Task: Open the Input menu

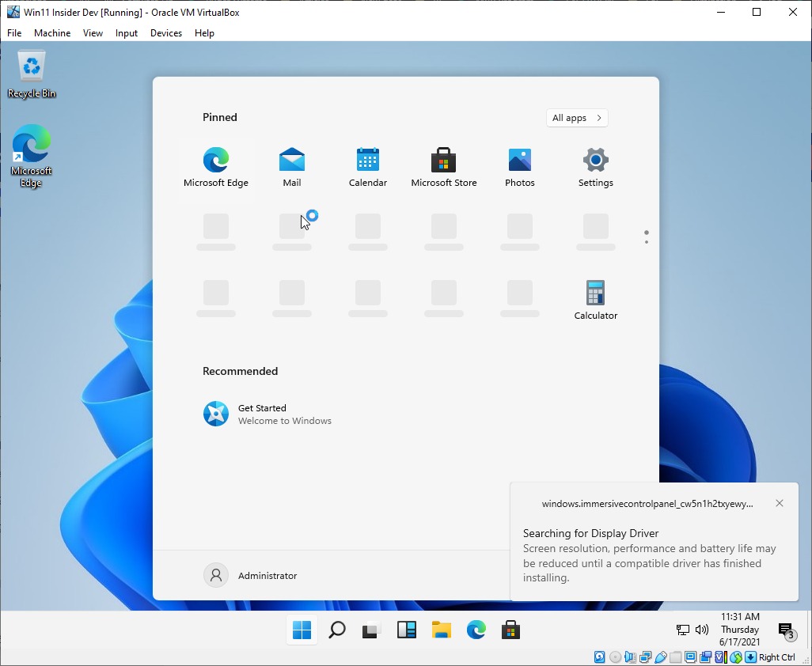Action: tap(127, 33)
